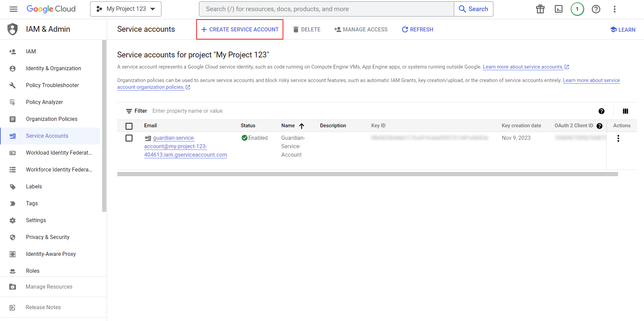Click the sidebar vertical scrollbar
The image size is (644, 321).
coord(104,126)
